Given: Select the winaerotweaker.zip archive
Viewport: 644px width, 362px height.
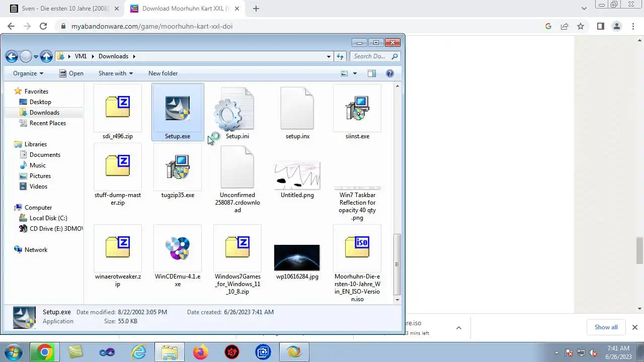Looking at the screenshot, I should coord(118,256).
